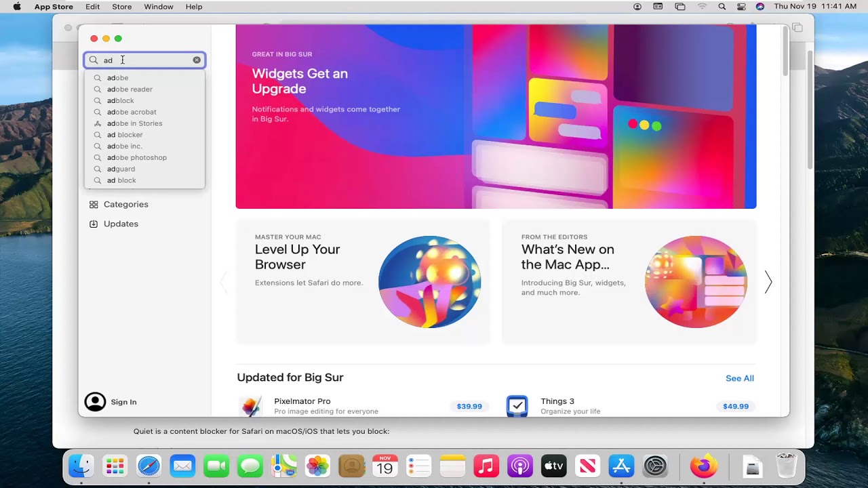Buy Things 3 for $49.99

pyautogui.click(x=736, y=406)
